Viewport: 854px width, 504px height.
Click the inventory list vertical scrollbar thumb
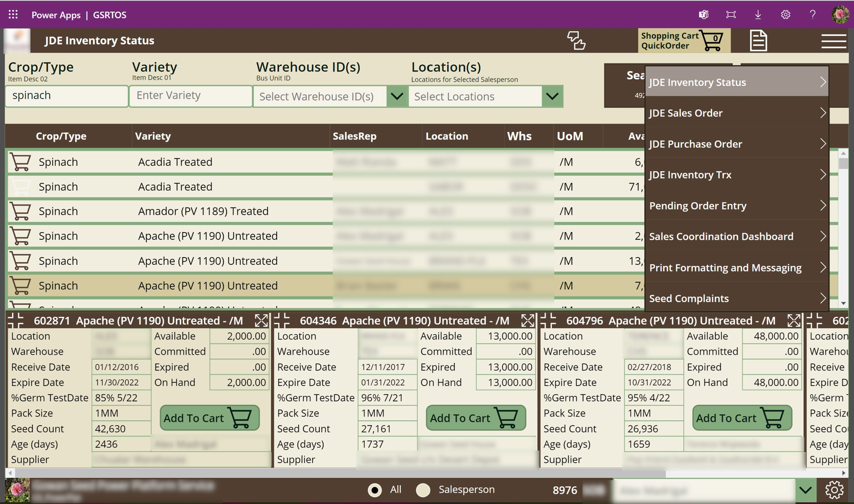[843, 164]
